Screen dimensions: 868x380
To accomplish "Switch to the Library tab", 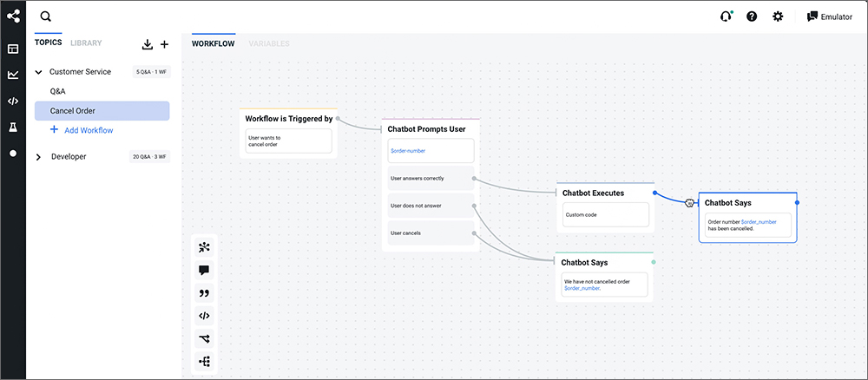I will pos(86,43).
